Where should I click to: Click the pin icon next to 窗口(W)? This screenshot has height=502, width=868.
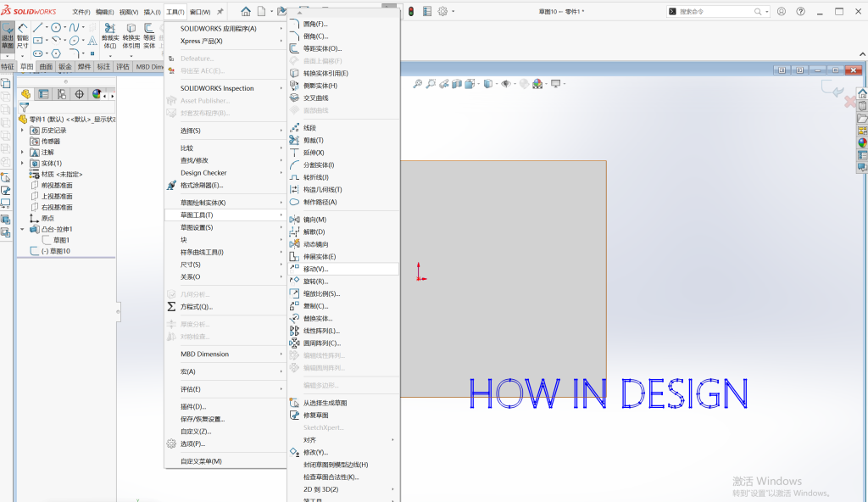[220, 12]
